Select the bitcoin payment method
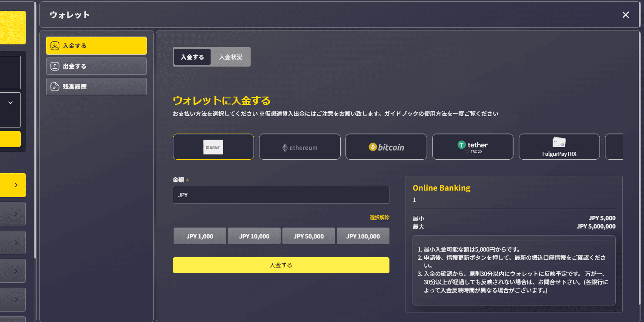The height and width of the screenshot is (322, 644). click(x=386, y=147)
